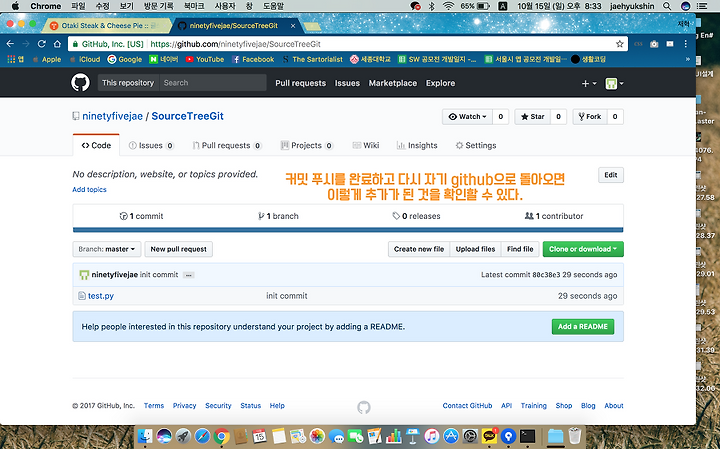The image size is (720, 449).
Task: Open Chrome's three-dot menu
Action: pyautogui.click(x=686, y=44)
